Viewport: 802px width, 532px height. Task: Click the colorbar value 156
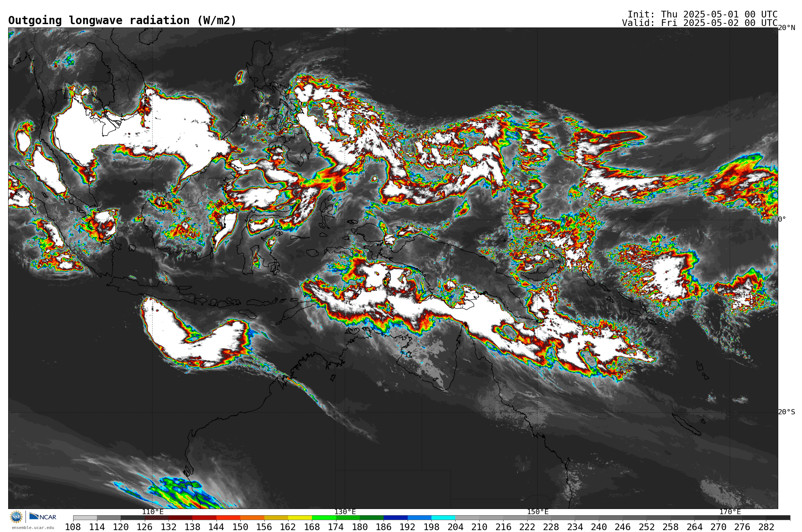tap(264, 527)
